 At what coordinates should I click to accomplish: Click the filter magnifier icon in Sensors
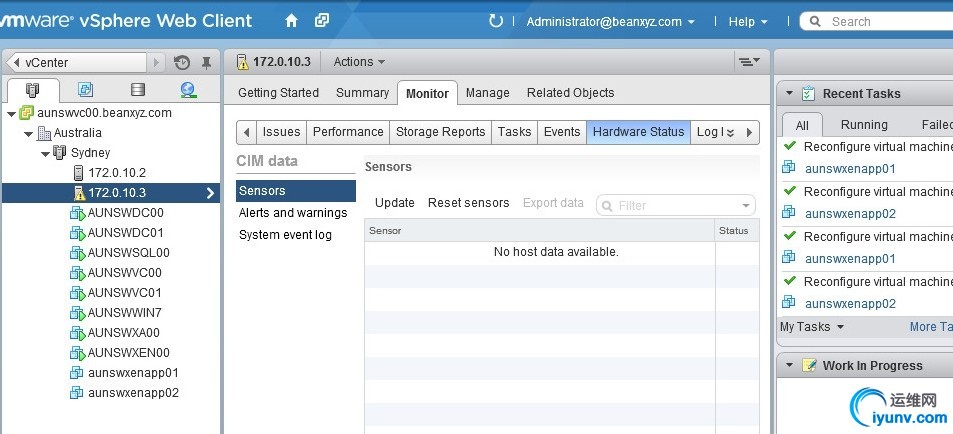[607, 206]
